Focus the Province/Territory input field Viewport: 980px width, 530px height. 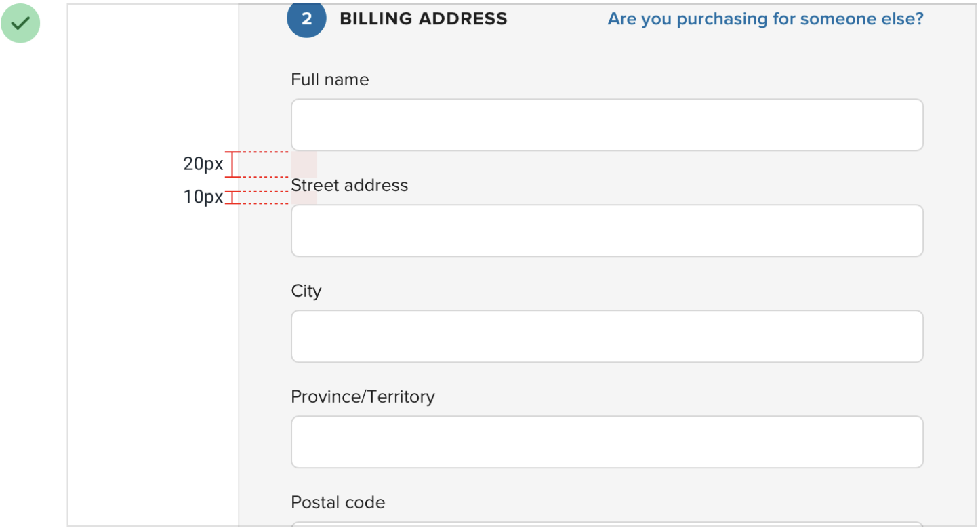coord(607,443)
